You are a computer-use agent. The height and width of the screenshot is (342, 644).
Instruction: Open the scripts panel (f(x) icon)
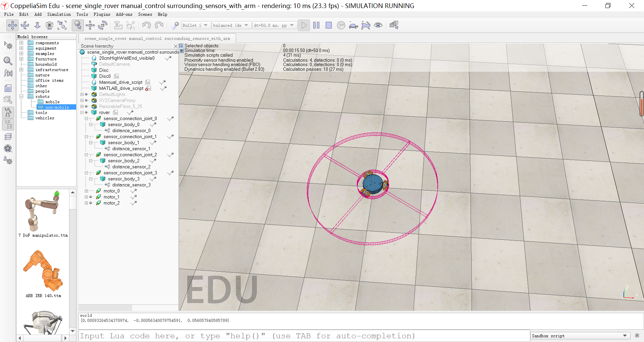[8, 72]
